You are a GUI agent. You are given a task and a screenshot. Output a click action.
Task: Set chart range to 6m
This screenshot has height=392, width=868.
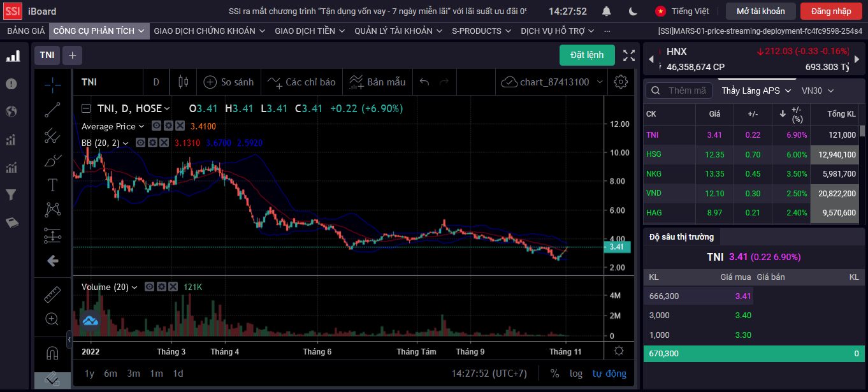[x=110, y=374]
